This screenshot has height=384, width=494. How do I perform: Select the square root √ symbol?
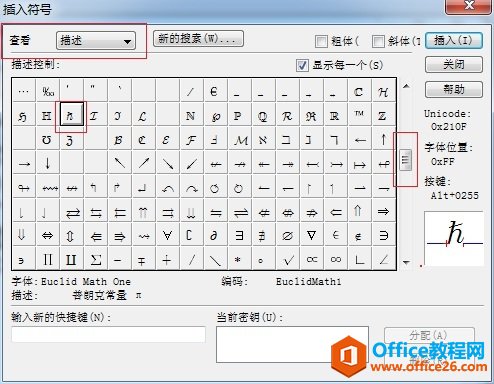coord(287,259)
